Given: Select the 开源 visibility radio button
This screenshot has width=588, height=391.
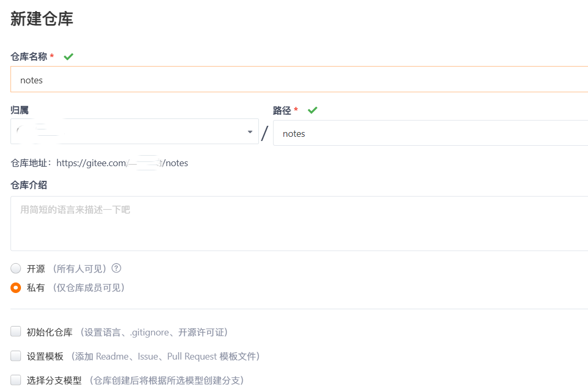Looking at the screenshot, I should pos(15,268).
